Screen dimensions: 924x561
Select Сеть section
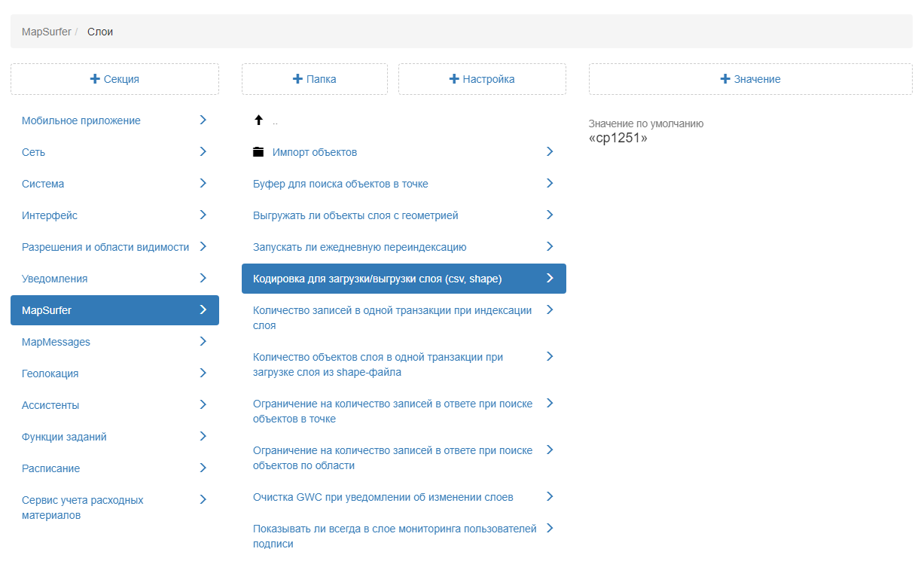[114, 152]
